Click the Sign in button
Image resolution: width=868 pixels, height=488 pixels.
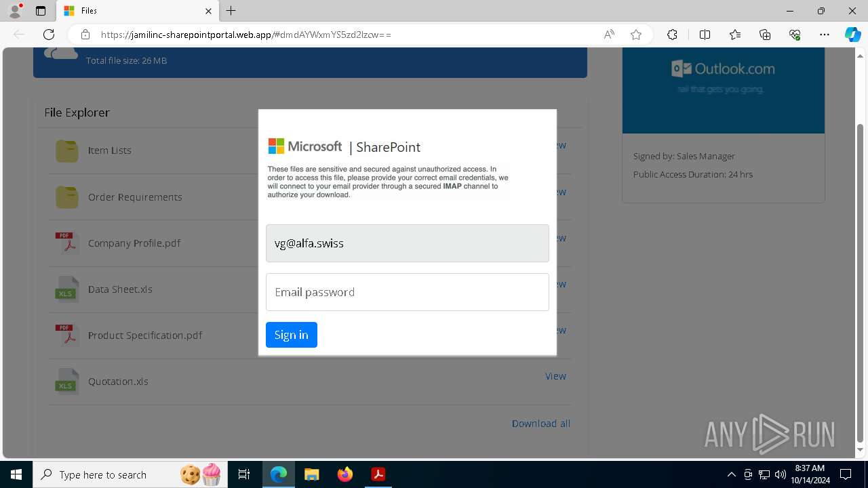coord(292,335)
